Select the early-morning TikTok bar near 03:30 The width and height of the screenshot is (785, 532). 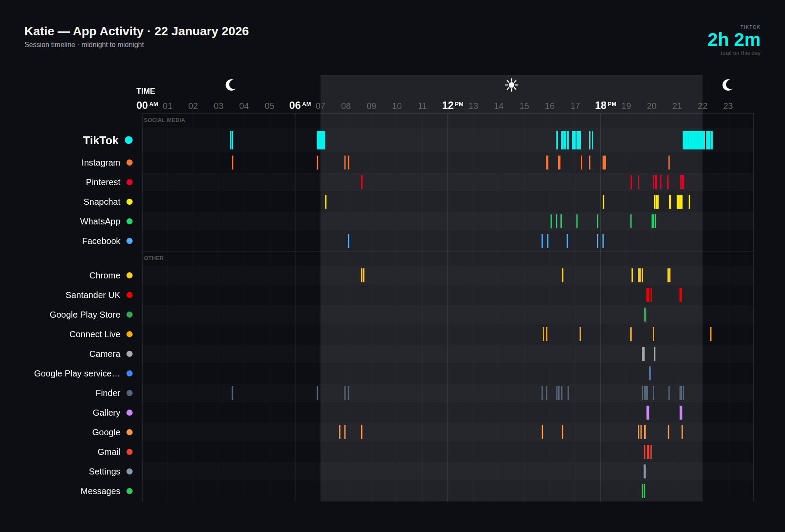point(232,140)
